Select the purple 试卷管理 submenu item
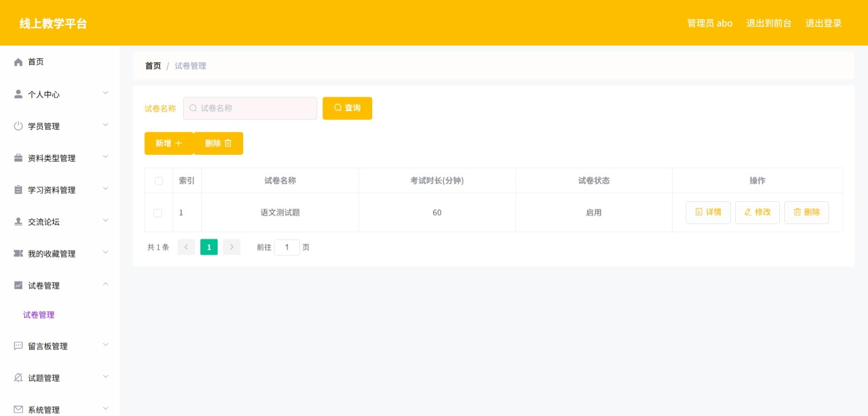This screenshot has width=868, height=416. pyautogui.click(x=38, y=315)
